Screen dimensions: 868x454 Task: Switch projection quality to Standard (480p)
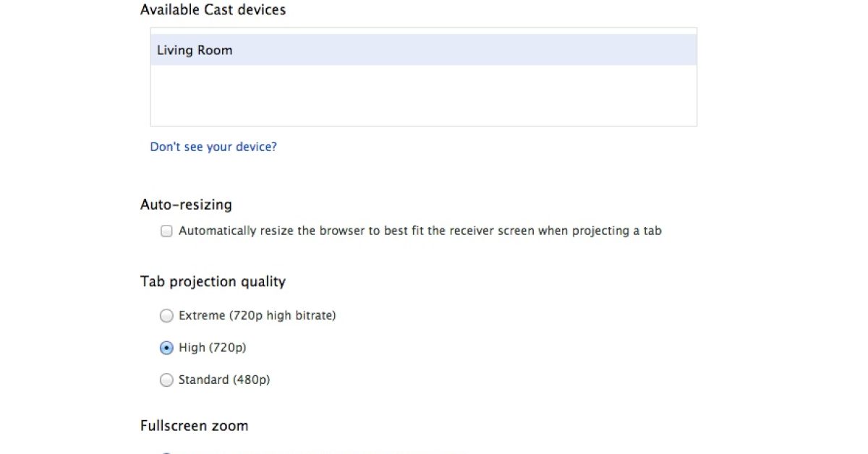pyautogui.click(x=166, y=380)
